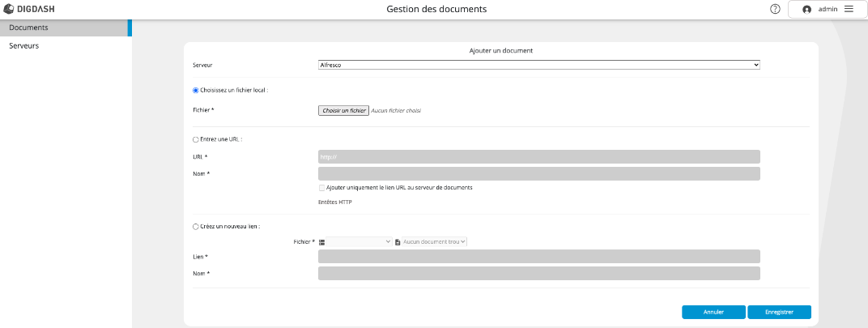This screenshot has height=328, width=868.
Task: Click the Ajouter un document heading
Action: tap(501, 50)
